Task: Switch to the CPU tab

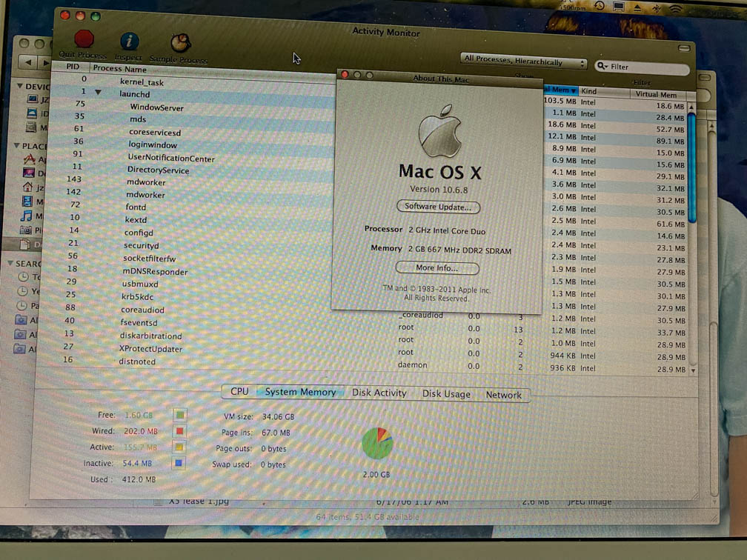Action: (239, 391)
